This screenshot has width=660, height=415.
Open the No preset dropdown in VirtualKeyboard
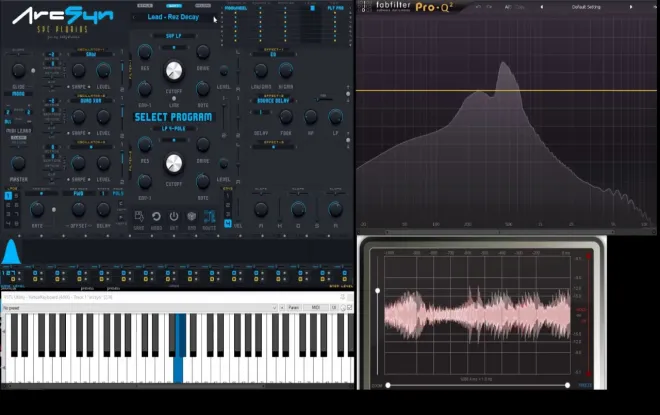(140, 308)
